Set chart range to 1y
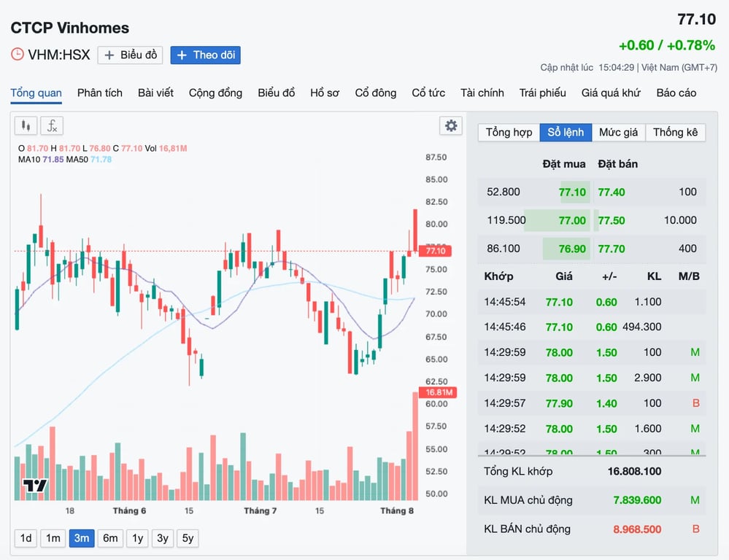 point(138,538)
